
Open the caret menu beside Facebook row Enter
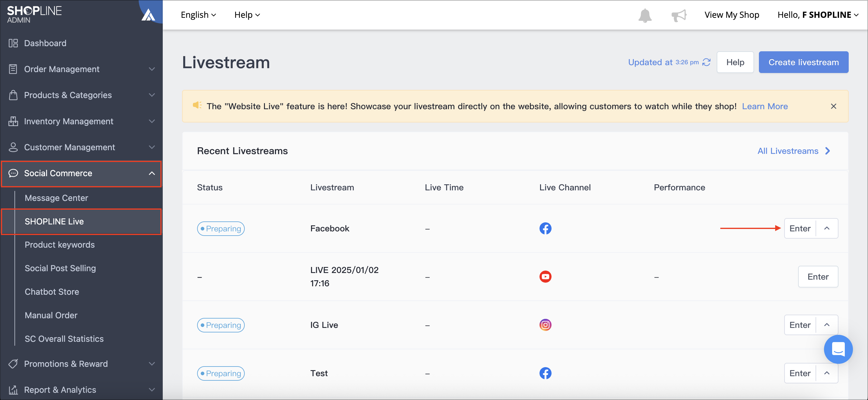pos(826,228)
